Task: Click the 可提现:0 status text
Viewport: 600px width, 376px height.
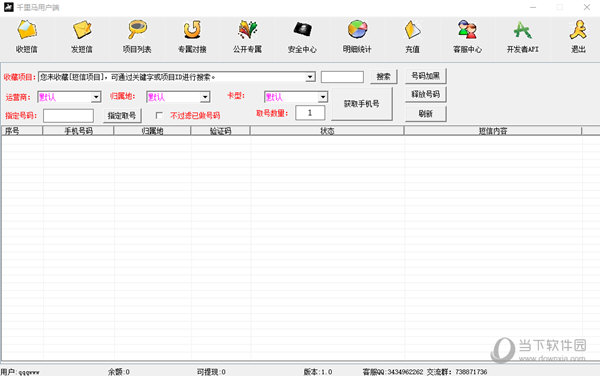Action: tap(211, 372)
